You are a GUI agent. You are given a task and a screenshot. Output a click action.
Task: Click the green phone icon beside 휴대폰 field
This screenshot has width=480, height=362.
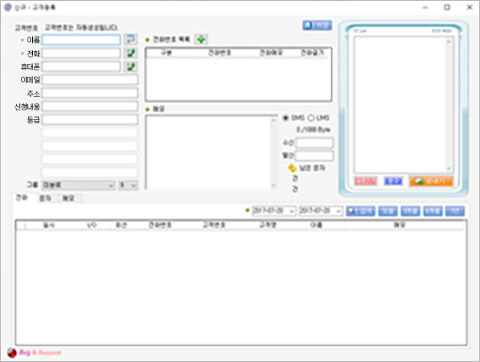(x=130, y=66)
